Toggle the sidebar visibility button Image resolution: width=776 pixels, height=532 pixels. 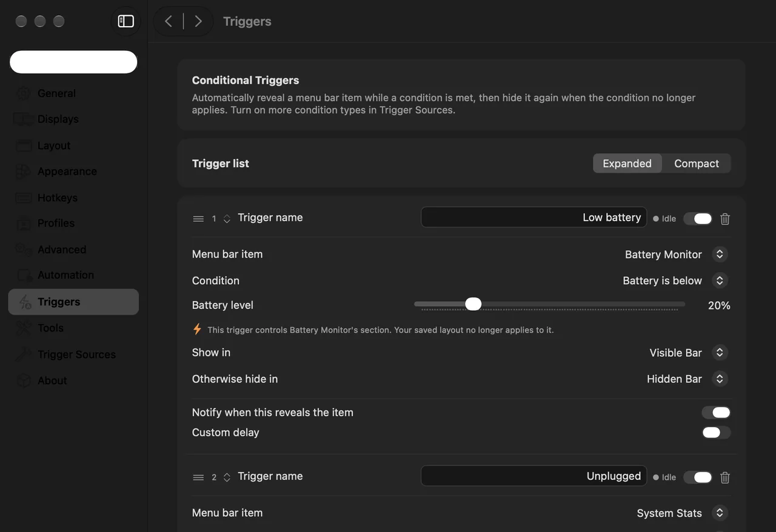click(125, 21)
